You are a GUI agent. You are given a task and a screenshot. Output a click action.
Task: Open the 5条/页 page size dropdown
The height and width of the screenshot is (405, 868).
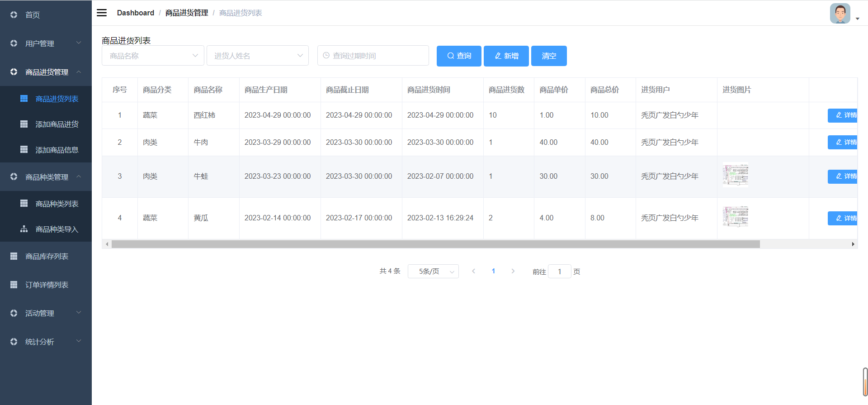click(x=433, y=271)
